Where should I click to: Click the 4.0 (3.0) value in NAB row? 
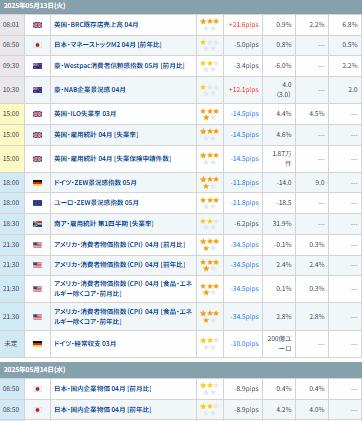coord(284,90)
